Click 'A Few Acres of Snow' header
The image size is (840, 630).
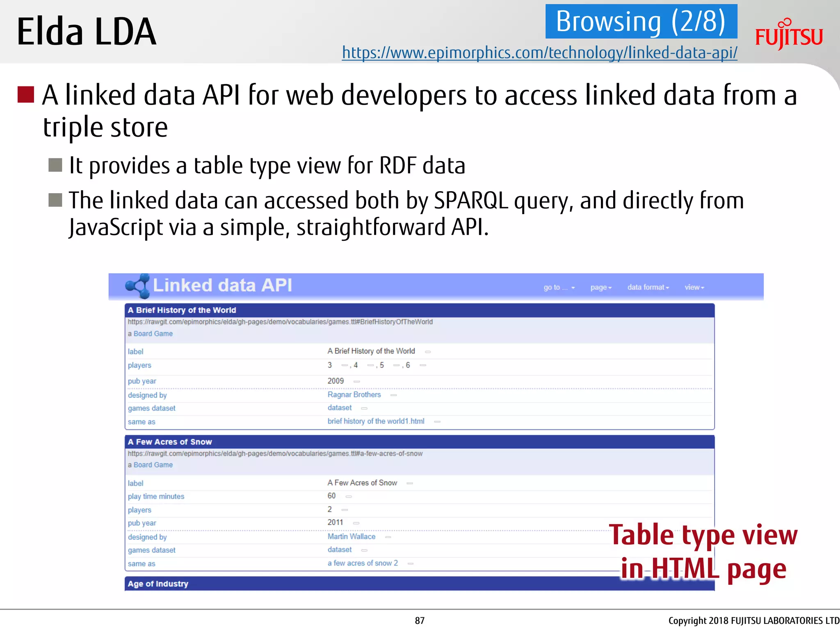419,442
